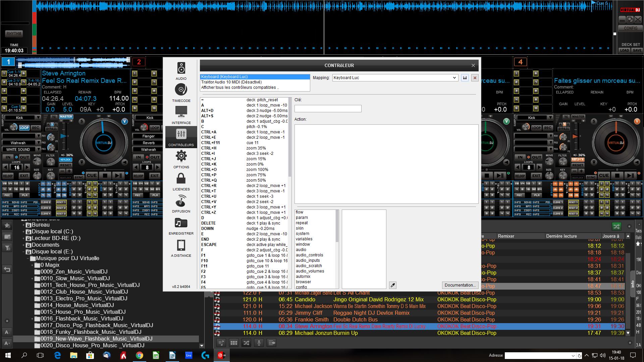Viewport: 644px width, 362px height.
Task: Toggle deck 1 BYPASS button
Action: [52, 129]
